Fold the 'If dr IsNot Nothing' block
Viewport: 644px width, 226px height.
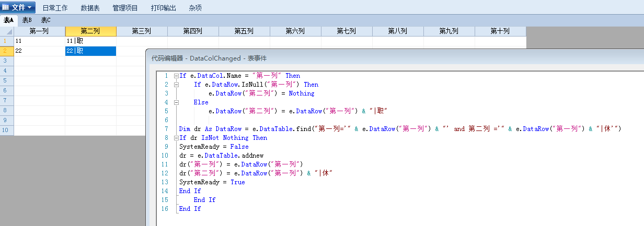point(176,138)
